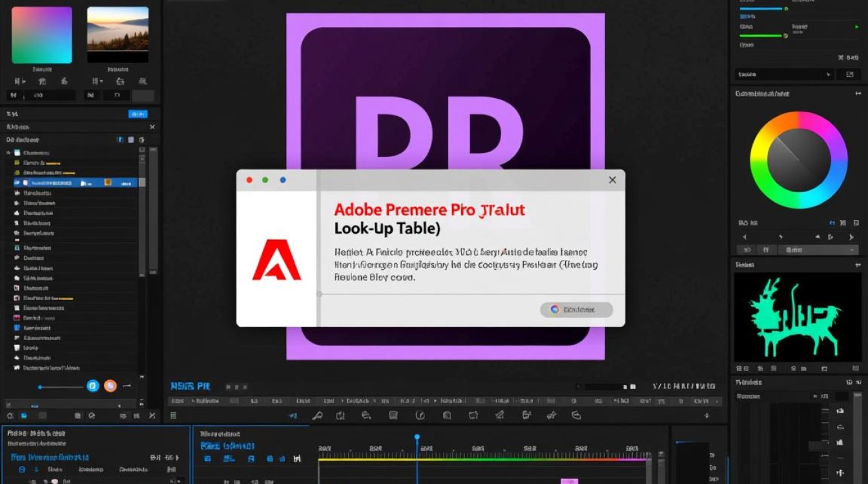
Task: Click the "Look-Up Table)" text in the dialog
Action: [387, 228]
